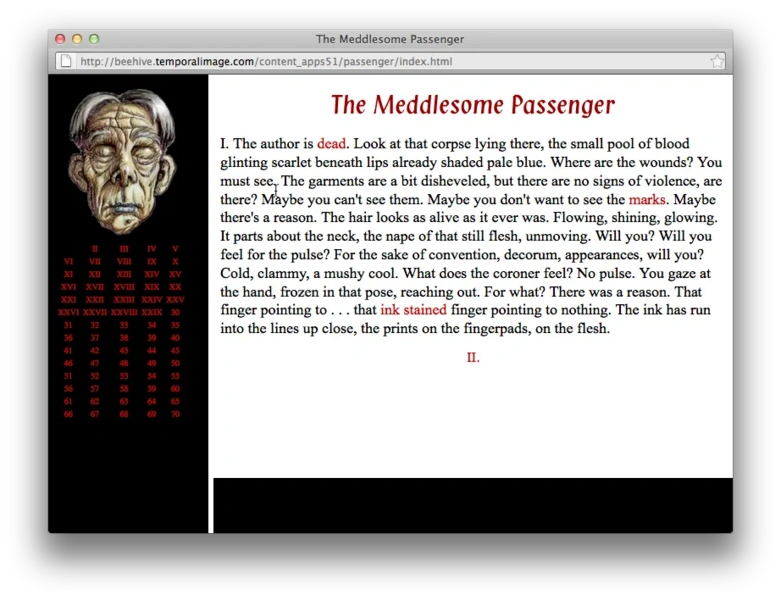Image resolution: width=781 pixels, height=600 pixels.
Task: Open chapter 30 in sidebar index
Action: point(175,312)
